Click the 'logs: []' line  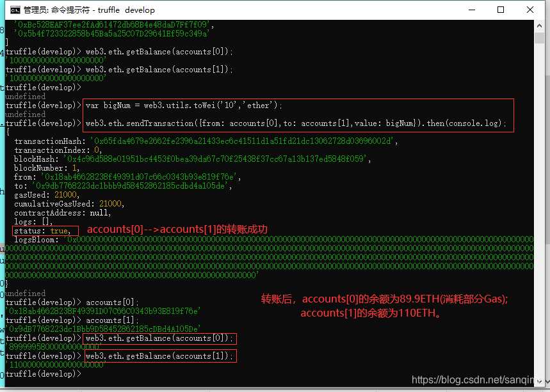(33, 222)
